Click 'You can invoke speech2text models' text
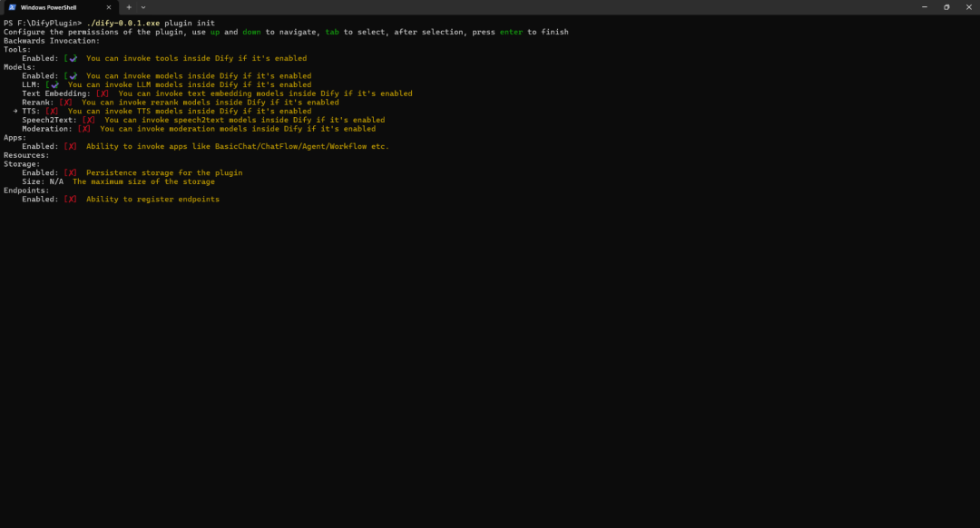Image resolution: width=980 pixels, height=528 pixels. pos(244,120)
